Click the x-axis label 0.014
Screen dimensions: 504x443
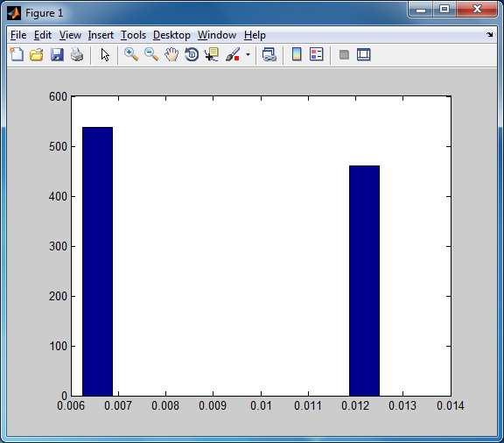tap(450, 405)
